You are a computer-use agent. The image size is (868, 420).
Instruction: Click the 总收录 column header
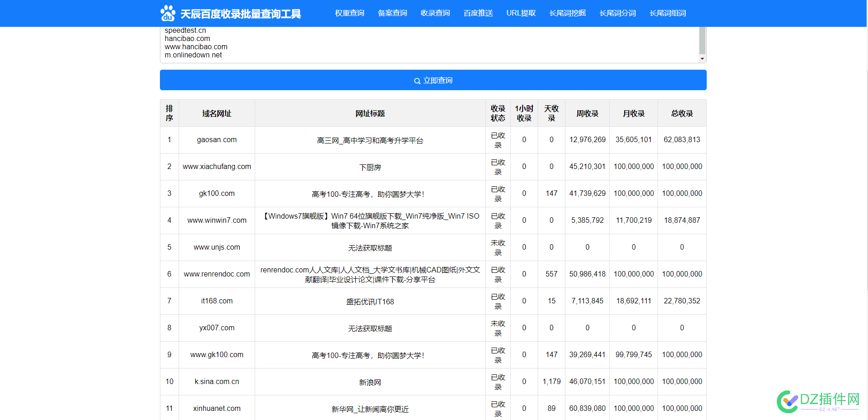[682, 113]
